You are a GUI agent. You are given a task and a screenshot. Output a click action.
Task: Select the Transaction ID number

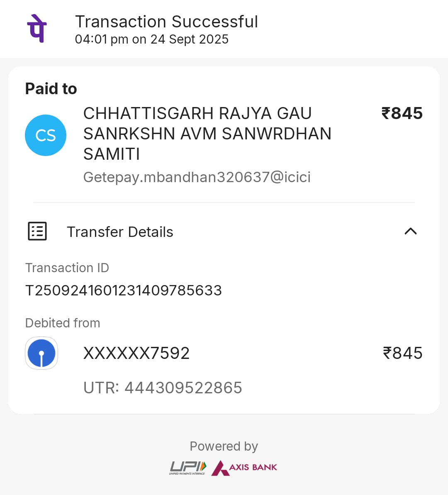click(124, 290)
